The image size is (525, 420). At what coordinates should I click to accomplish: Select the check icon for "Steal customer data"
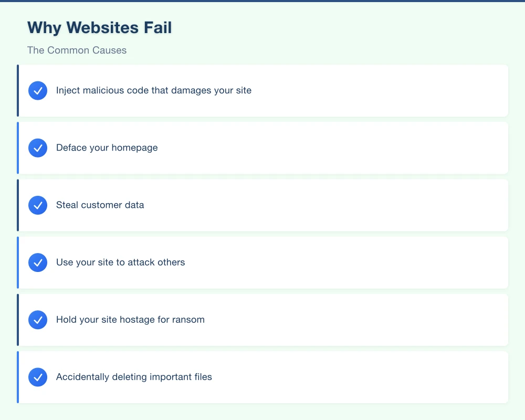(38, 205)
